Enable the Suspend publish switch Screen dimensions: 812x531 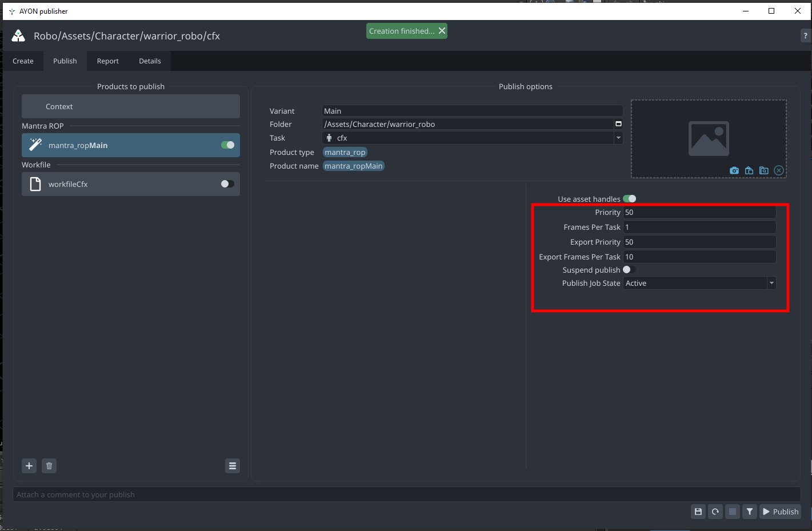click(x=629, y=270)
